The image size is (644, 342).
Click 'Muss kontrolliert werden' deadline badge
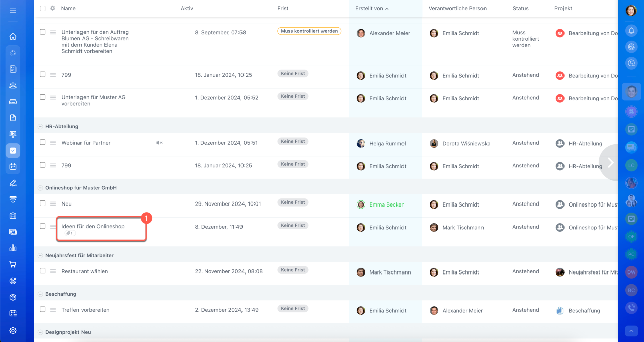[309, 31]
